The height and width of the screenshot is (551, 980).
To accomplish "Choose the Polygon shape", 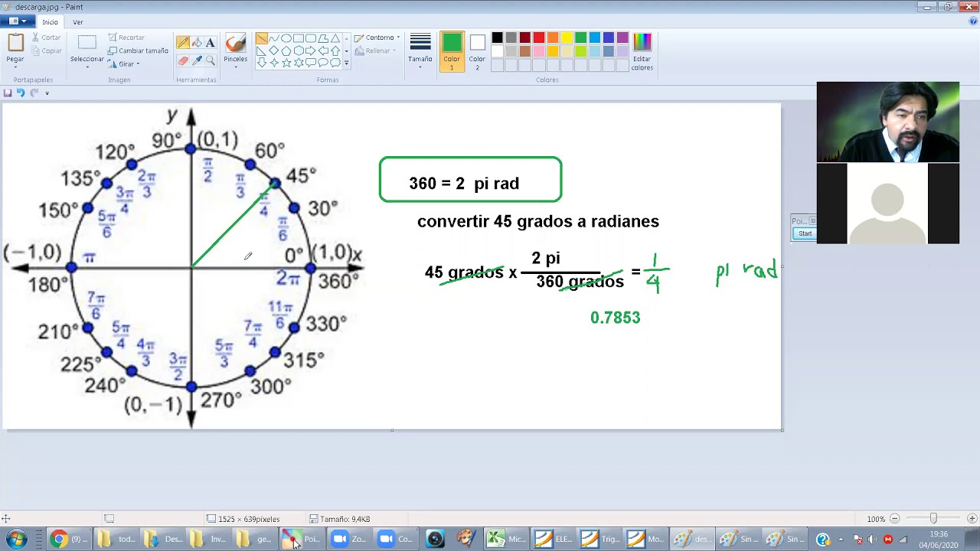I will tap(323, 38).
